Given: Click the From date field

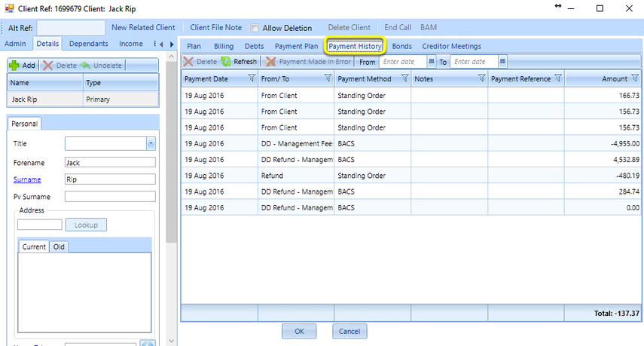Looking at the screenshot, I should click(x=403, y=62).
